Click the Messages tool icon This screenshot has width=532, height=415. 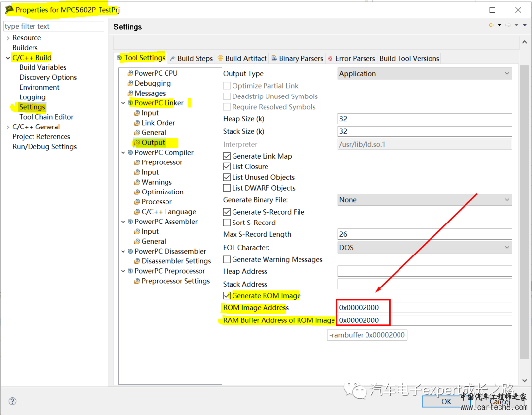130,93
